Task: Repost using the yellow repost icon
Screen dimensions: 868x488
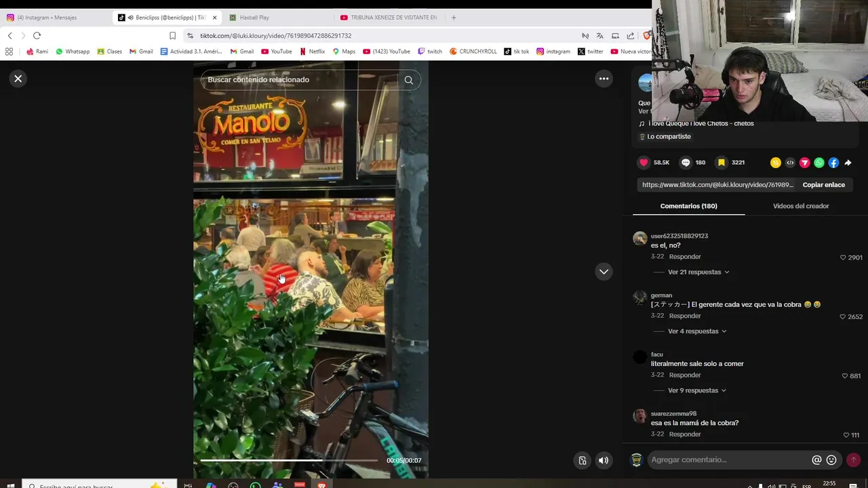Action: (776, 163)
